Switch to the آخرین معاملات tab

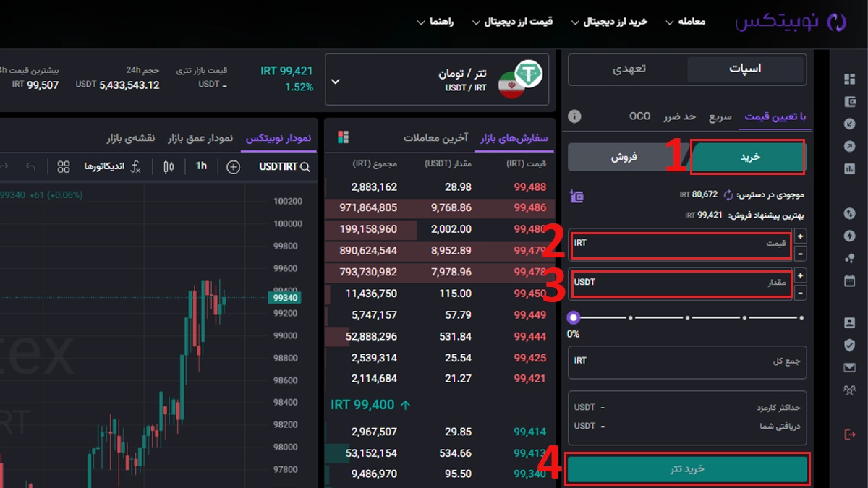pos(435,137)
